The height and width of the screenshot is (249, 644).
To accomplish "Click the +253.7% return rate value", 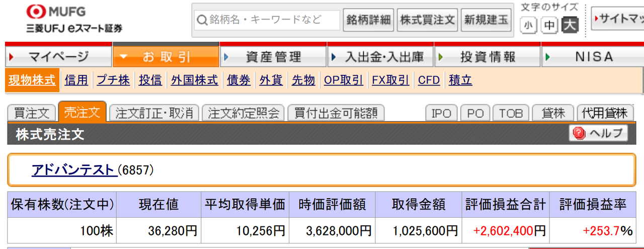I will tap(607, 231).
